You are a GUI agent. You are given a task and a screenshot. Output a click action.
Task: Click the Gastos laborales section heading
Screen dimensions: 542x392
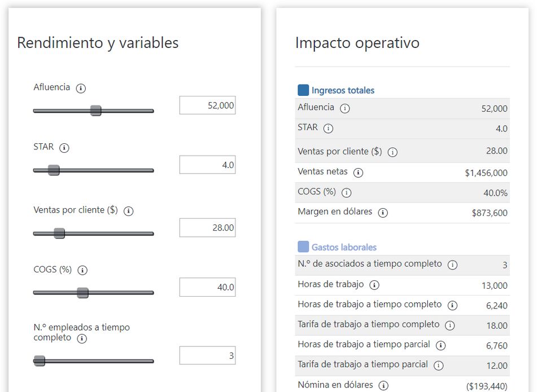pyautogui.click(x=344, y=247)
